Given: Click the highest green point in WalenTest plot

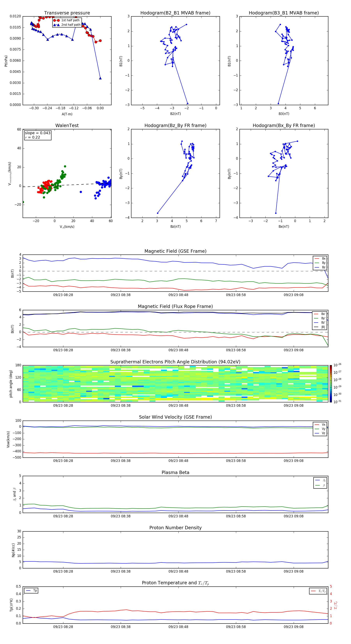Looking at the screenshot, I should [x=65, y=166].
